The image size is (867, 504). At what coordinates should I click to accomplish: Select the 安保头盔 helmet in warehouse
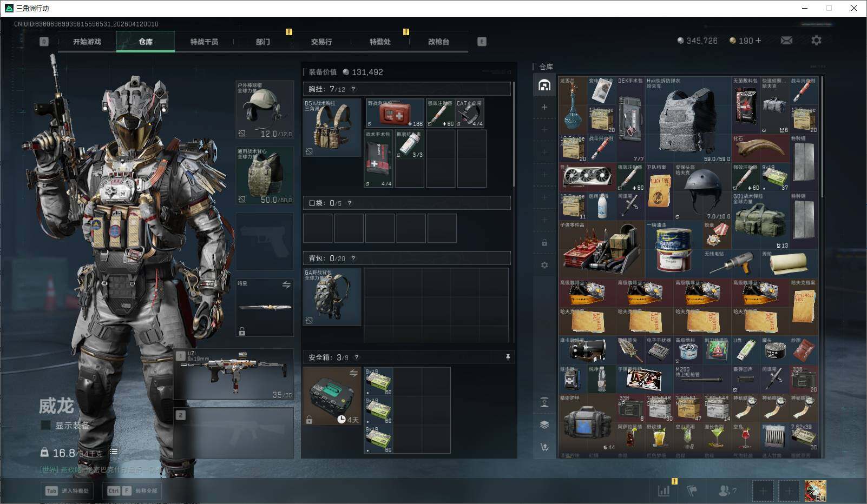(x=702, y=191)
